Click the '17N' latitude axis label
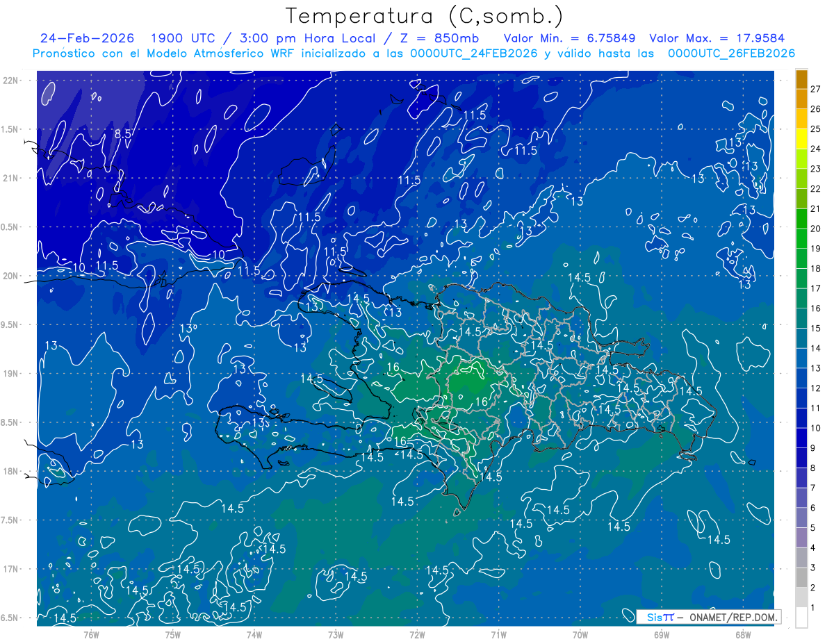Viewport: 834px width, 644px height. (x=10, y=570)
